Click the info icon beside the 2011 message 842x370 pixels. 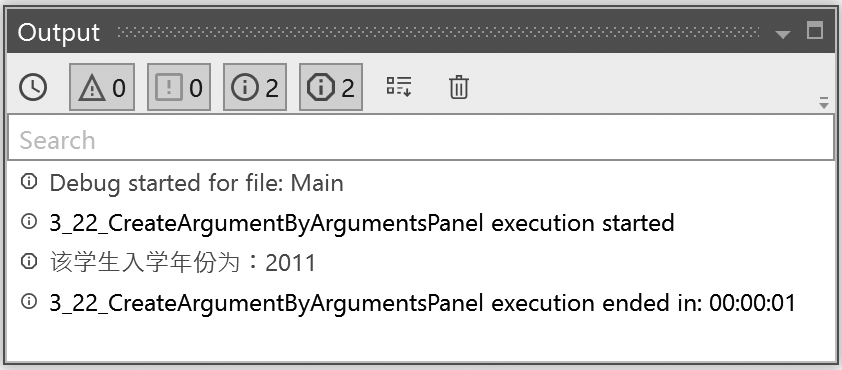point(28,262)
